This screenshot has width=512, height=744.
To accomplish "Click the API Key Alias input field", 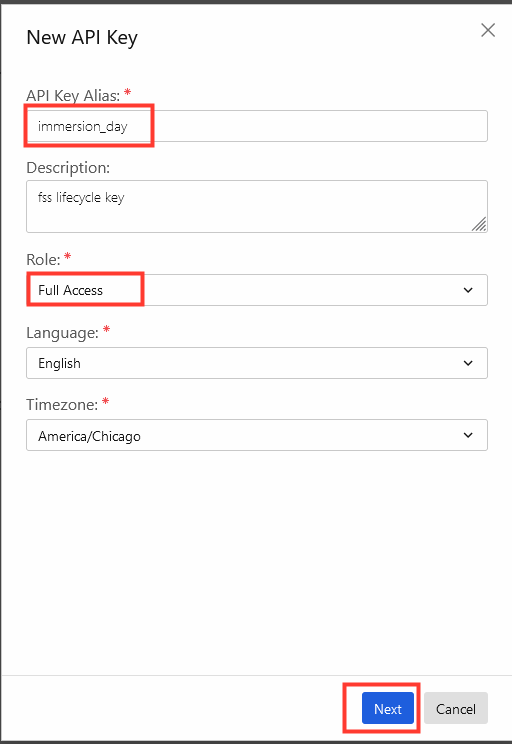I will 257,126.
